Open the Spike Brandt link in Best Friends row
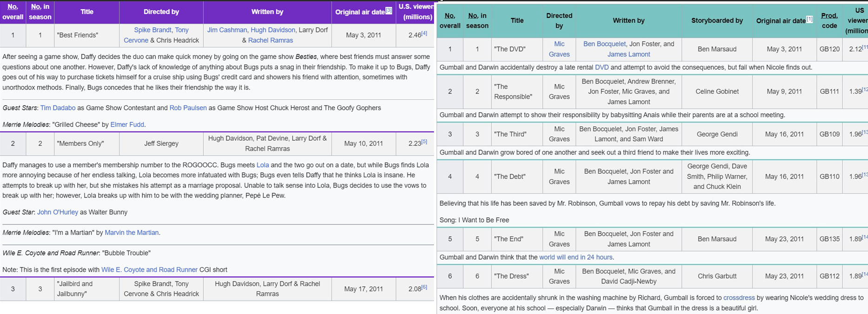This screenshot has height=314, width=868. pyautogui.click(x=153, y=30)
